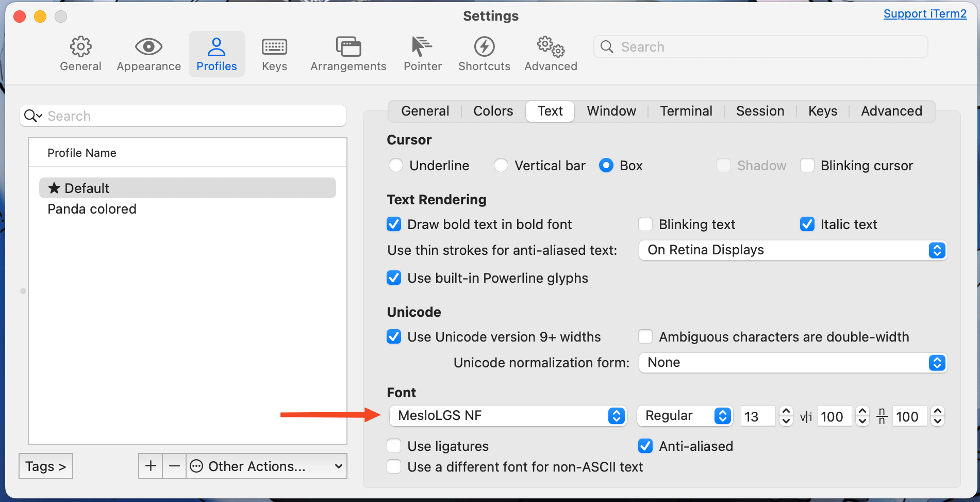Select the Underline cursor style

(396, 165)
